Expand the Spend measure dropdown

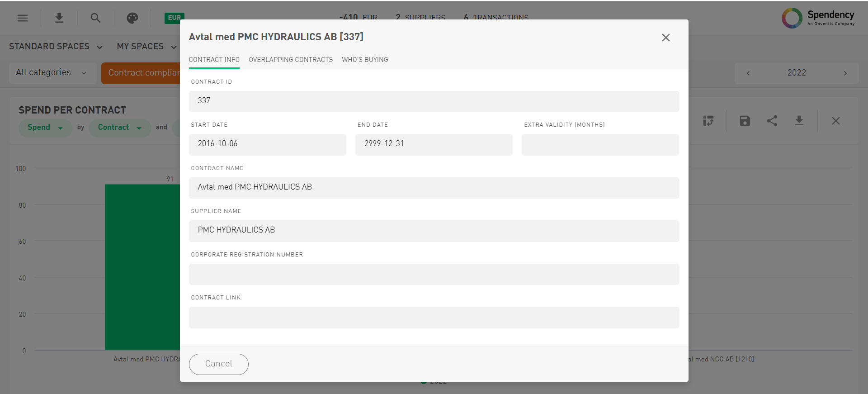click(x=45, y=128)
